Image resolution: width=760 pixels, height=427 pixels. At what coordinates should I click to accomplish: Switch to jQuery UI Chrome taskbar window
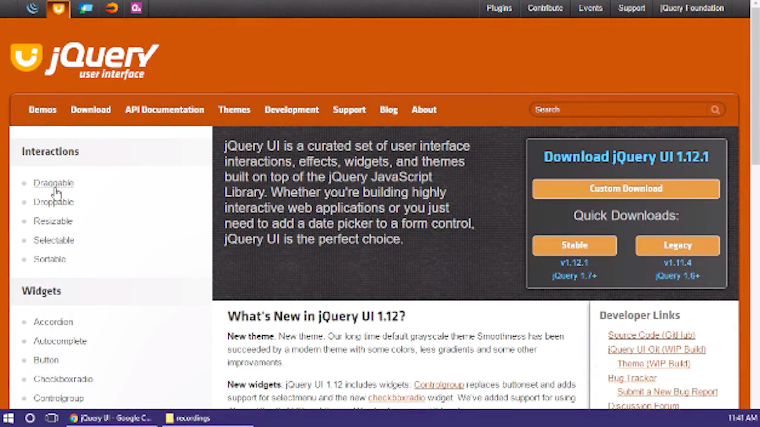111,418
